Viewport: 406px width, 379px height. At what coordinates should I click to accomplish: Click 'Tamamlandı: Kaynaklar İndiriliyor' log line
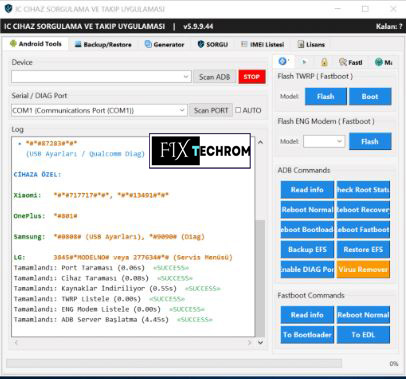(x=117, y=288)
